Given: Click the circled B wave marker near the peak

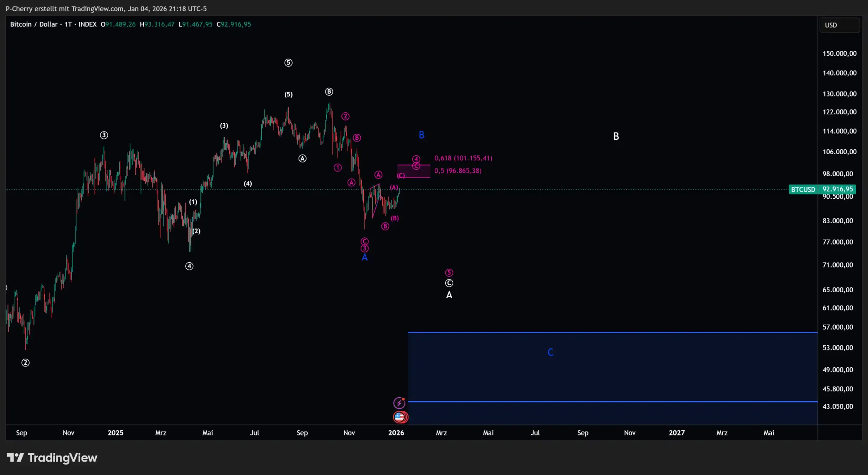Looking at the screenshot, I should [329, 92].
